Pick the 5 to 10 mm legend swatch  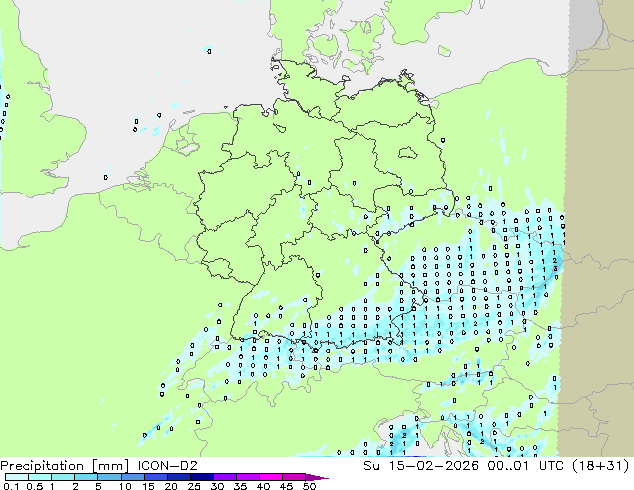[x=110, y=477]
